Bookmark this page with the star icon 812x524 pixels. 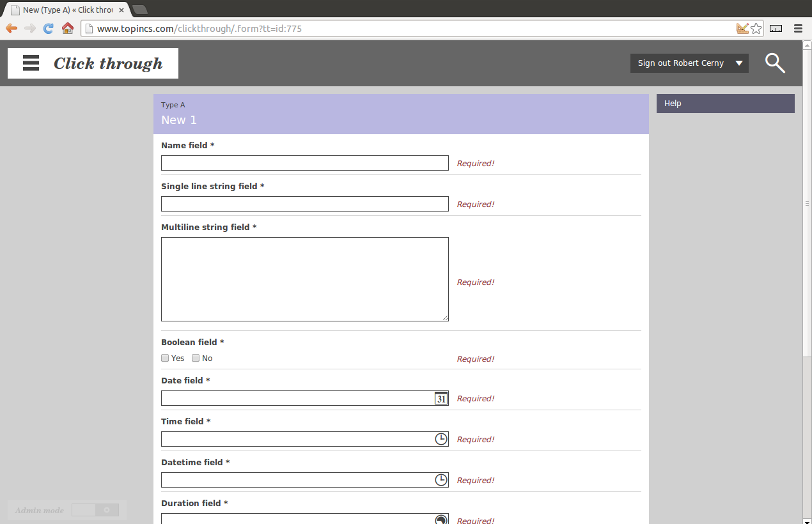point(756,28)
